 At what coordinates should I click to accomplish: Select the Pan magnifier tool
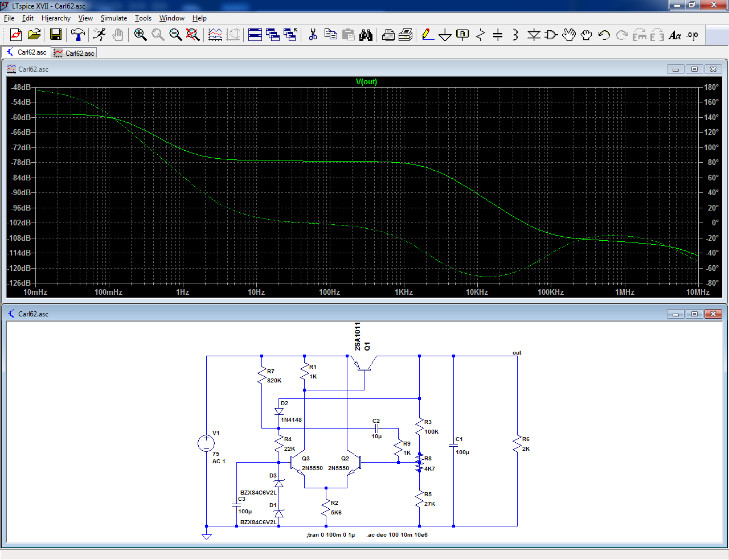tap(158, 35)
